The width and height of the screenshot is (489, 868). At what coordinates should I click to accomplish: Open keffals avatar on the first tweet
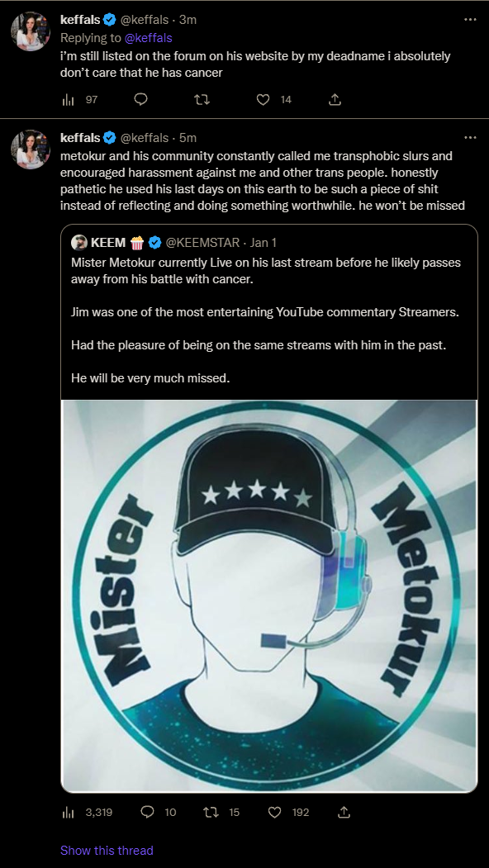point(31,31)
